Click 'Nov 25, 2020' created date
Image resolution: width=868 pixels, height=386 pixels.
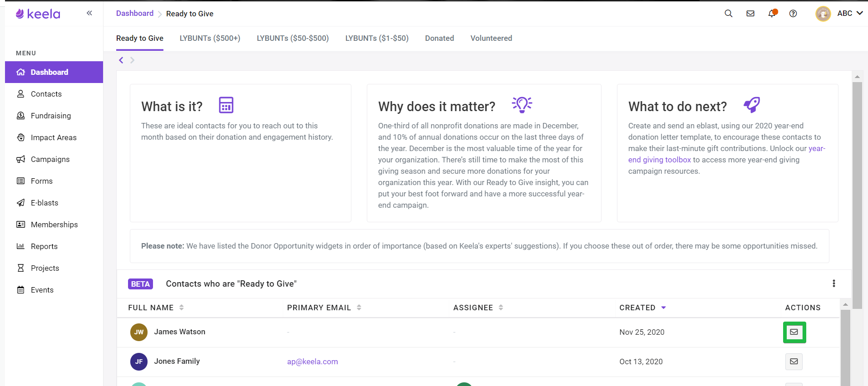(x=641, y=332)
